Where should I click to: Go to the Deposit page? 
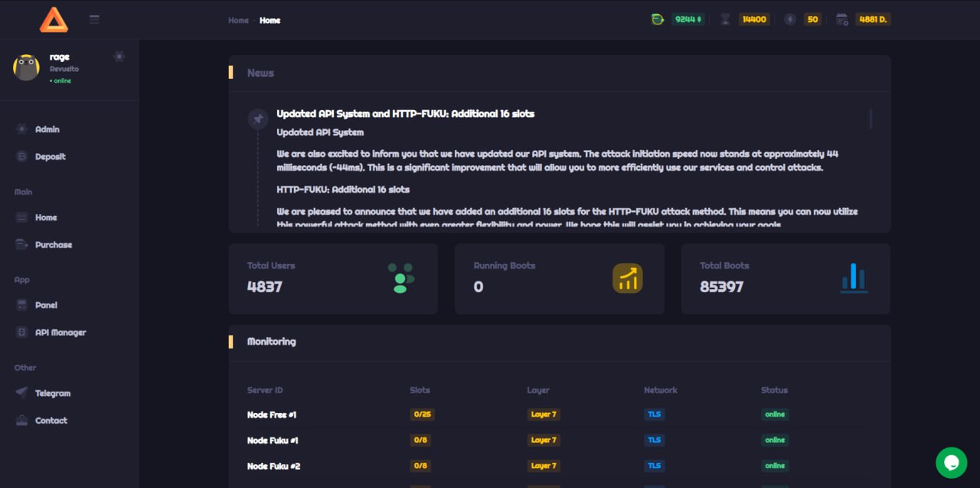coord(50,157)
